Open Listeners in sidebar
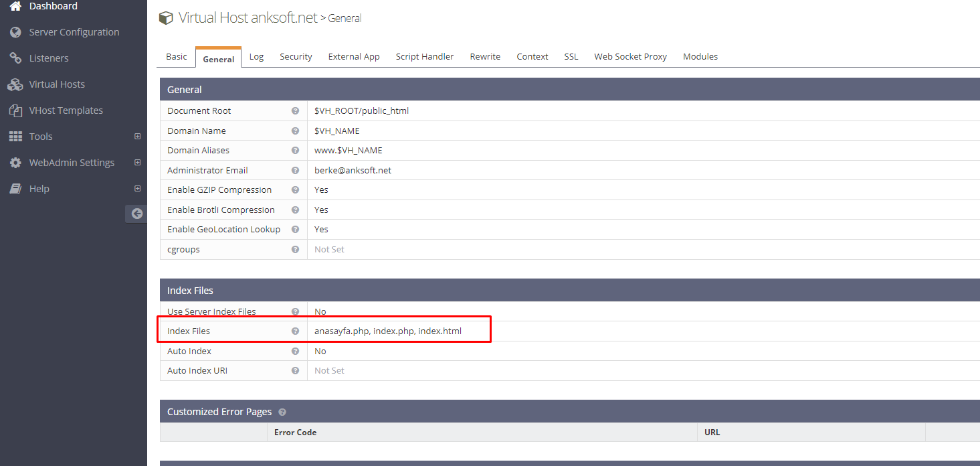Screen dimensions: 980x466 click(x=49, y=58)
